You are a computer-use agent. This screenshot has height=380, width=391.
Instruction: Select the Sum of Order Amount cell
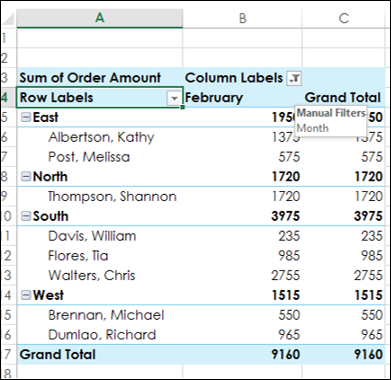(100, 78)
